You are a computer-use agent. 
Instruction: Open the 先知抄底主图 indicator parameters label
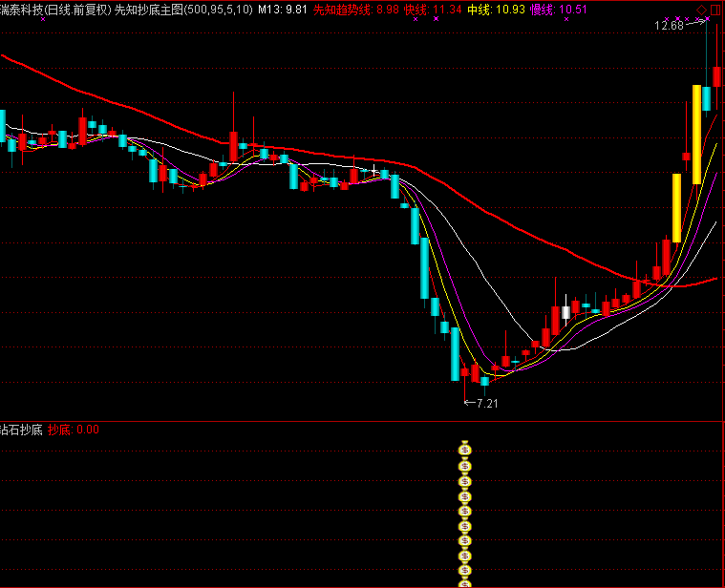(x=183, y=9)
